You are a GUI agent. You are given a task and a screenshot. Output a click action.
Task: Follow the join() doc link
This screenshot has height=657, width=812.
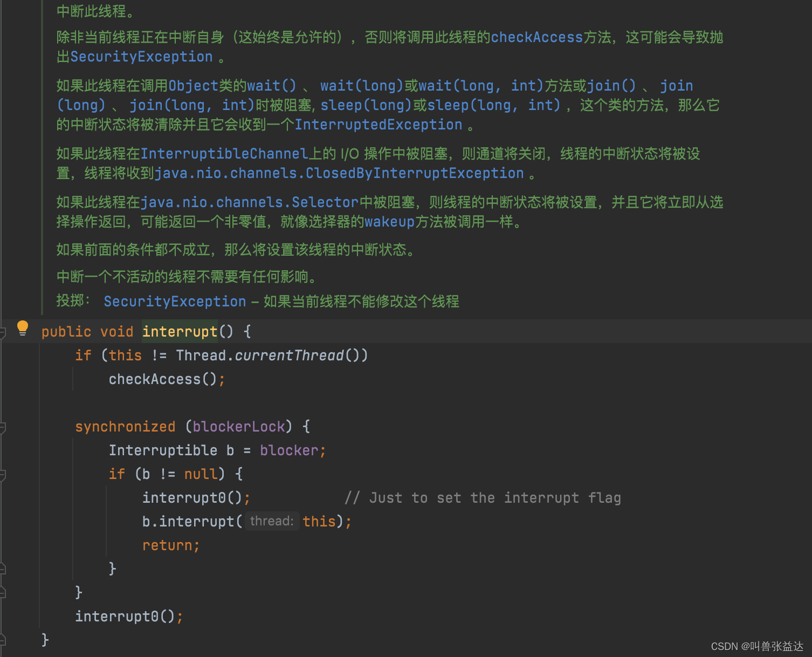click(x=612, y=86)
